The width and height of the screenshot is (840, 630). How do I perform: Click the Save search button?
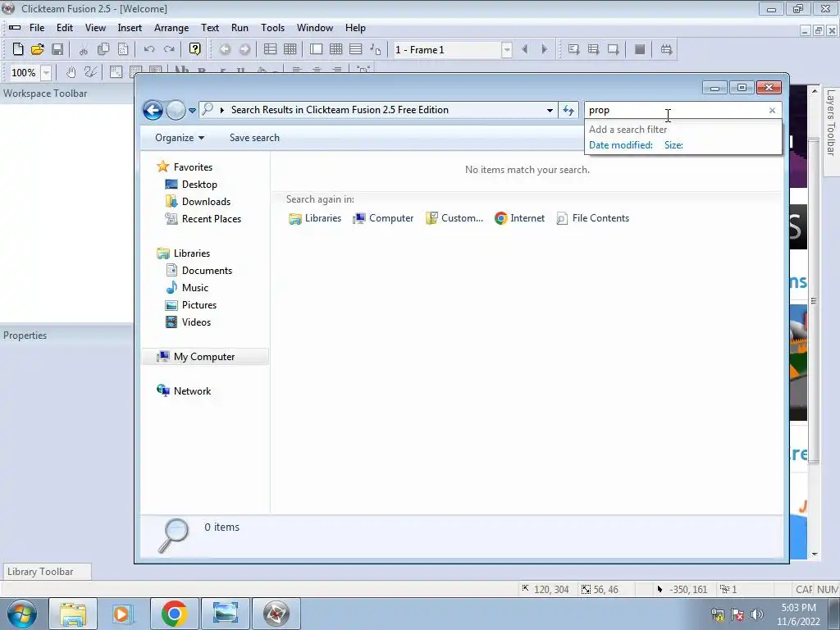(x=254, y=138)
